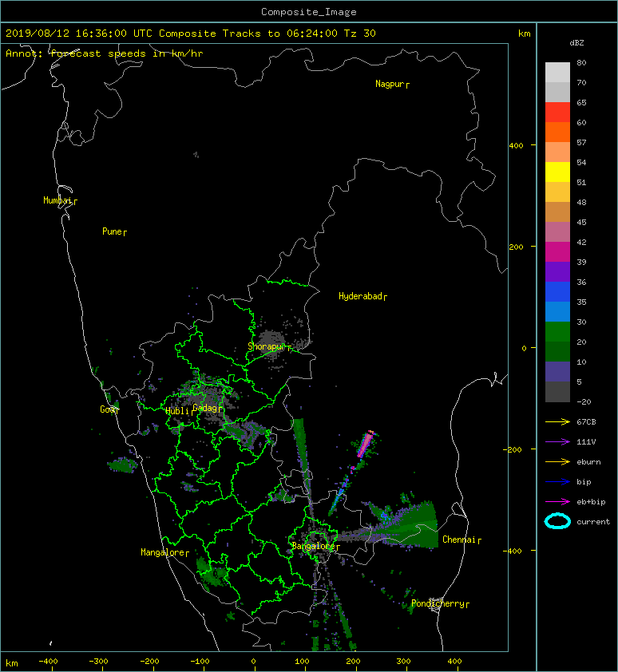Viewport: 618px width, 672px height.
Task: Select the 0 tick on bottom axis
Action: pos(253,662)
